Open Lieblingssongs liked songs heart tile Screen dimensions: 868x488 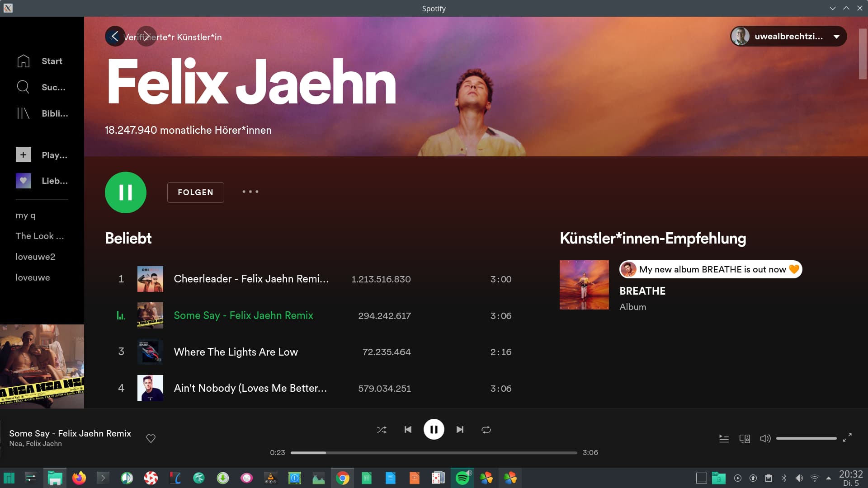[24, 181]
